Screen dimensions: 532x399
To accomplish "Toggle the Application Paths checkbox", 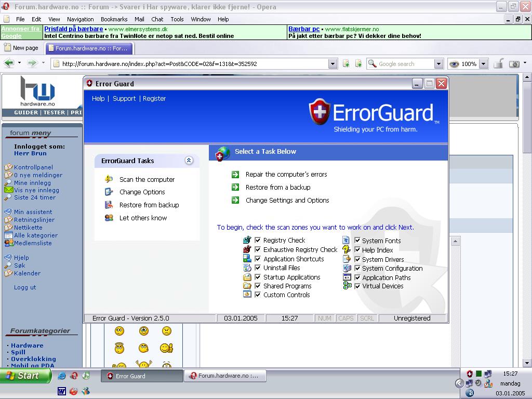I will click(x=357, y=277).
